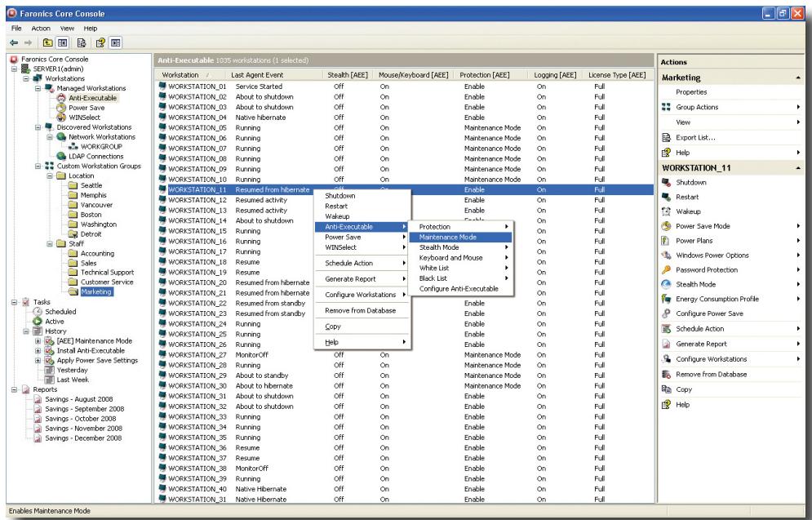Image resolution: width=812 pixels, height=520 pixels.
Task: Click the Password Protection key icon
Action: [666, 269]
